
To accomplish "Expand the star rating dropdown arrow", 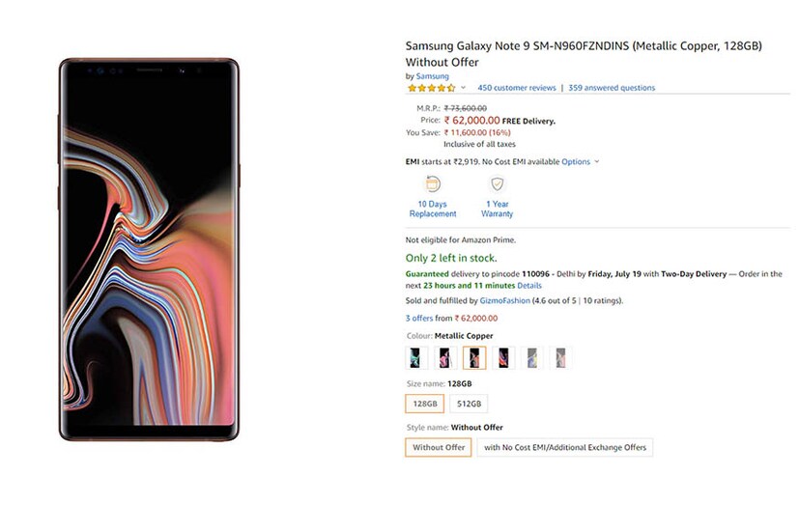I will pyautogui.click(x=464, y=88).
